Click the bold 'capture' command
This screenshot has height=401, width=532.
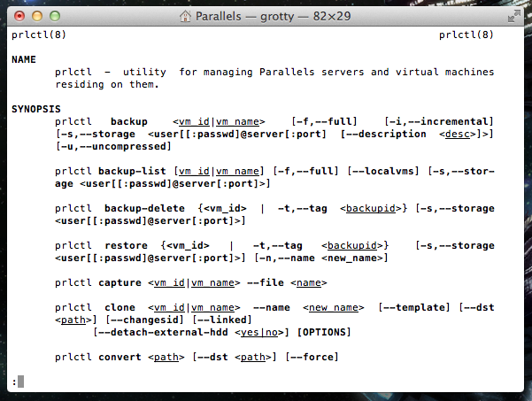click(x=120, y=283)
